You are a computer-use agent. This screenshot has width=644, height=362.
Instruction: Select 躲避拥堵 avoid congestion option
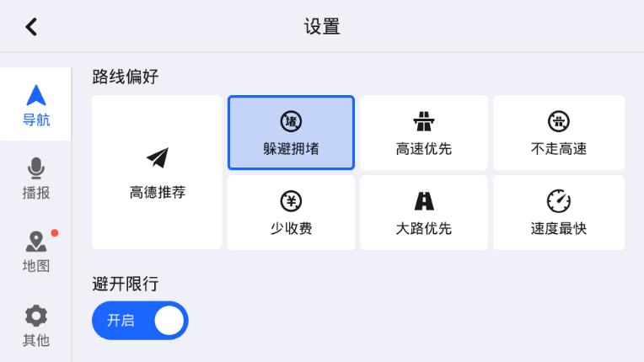tap(291, 133)
